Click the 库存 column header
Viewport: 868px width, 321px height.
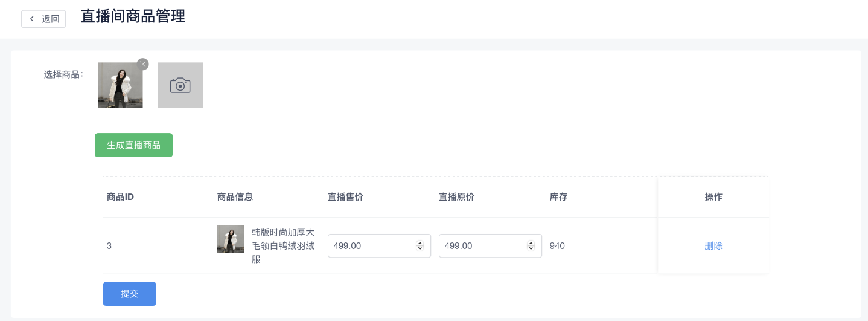pyautogui.click(x=558, y=197)
